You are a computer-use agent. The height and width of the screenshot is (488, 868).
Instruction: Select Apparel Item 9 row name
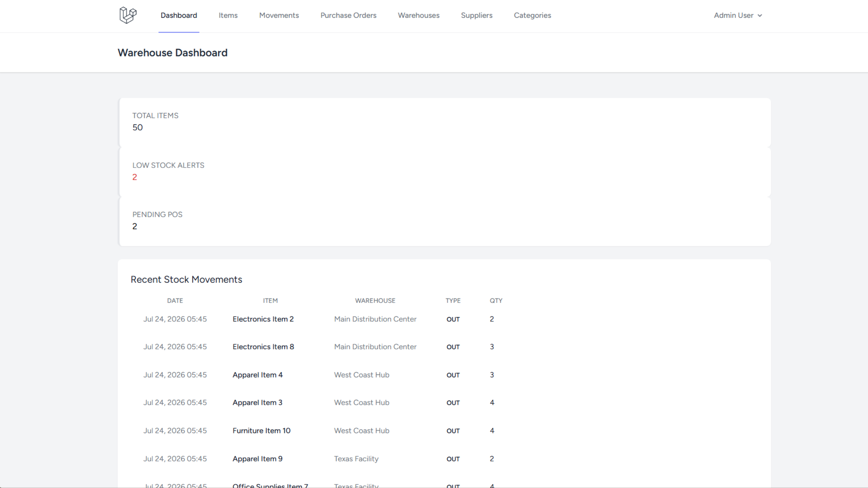coord(257,459)
